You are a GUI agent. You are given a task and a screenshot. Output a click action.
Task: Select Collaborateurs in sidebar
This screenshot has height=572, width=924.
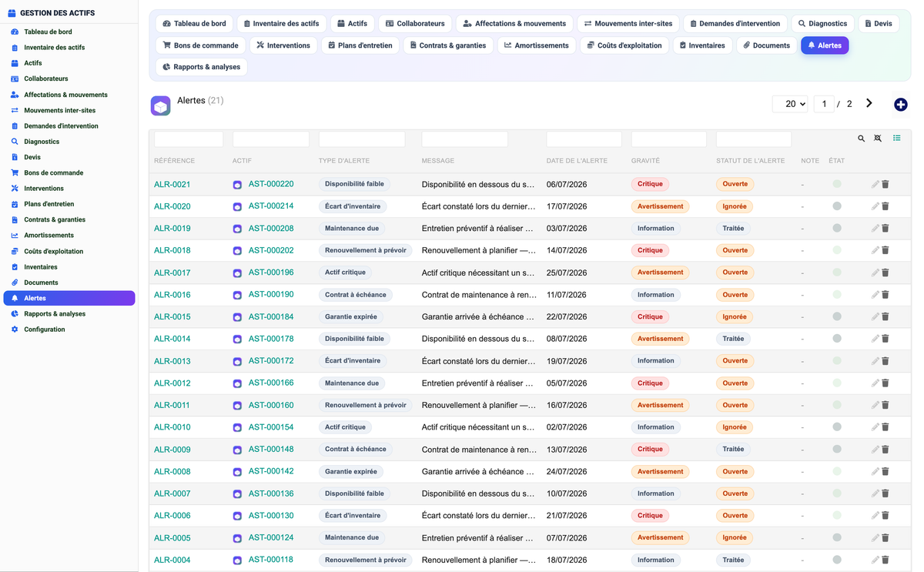[46, 79]
